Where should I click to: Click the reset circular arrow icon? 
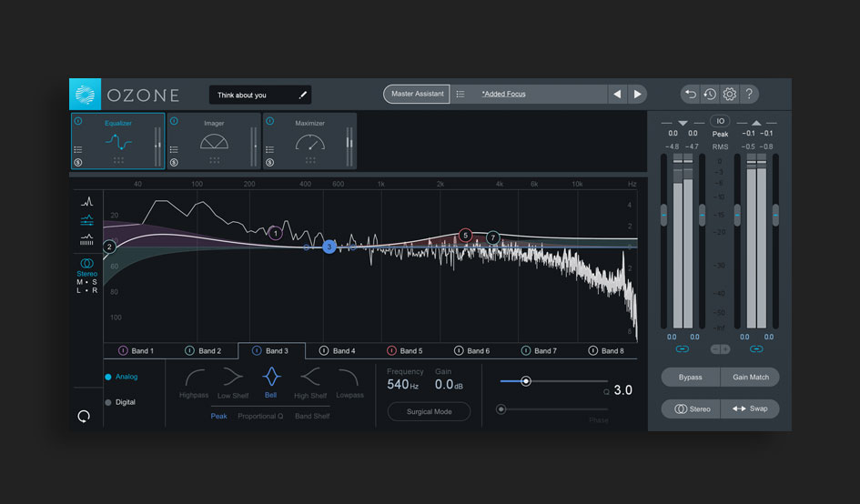click(x=84, y=417)
